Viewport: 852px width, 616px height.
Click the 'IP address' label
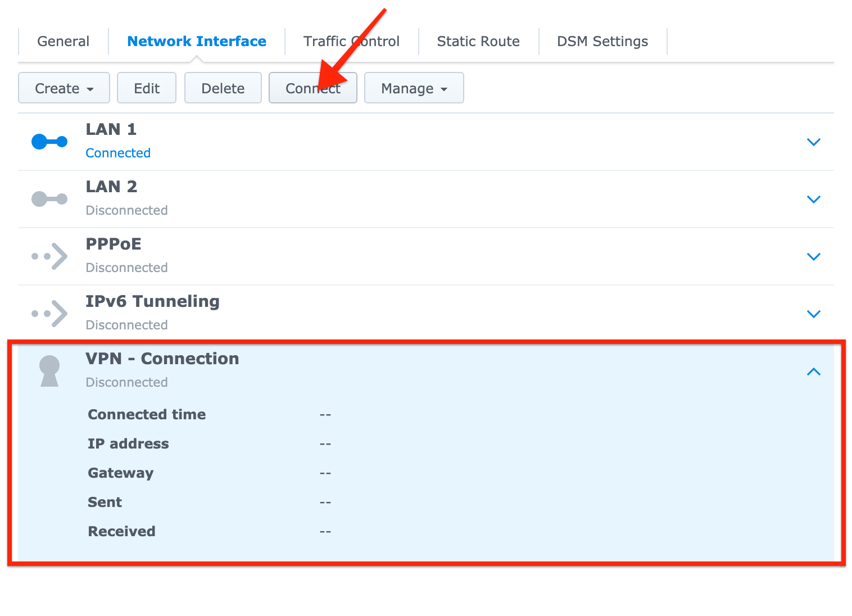tap(128, 443)
